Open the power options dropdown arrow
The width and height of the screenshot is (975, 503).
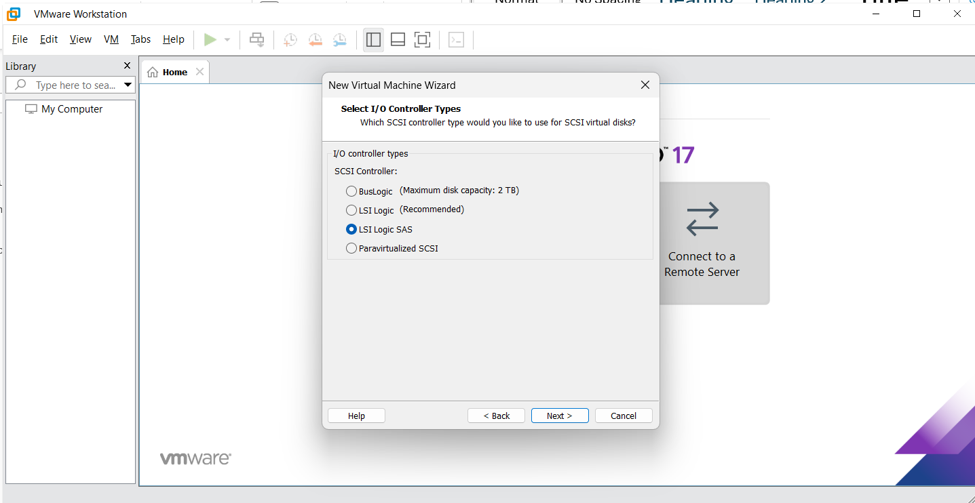(x=227, y=40)
